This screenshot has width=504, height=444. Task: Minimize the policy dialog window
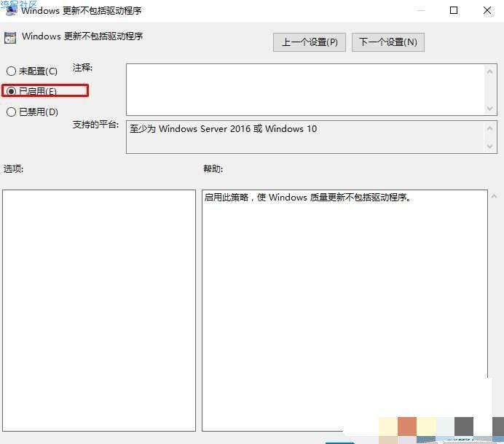click(x=420, y=10)
